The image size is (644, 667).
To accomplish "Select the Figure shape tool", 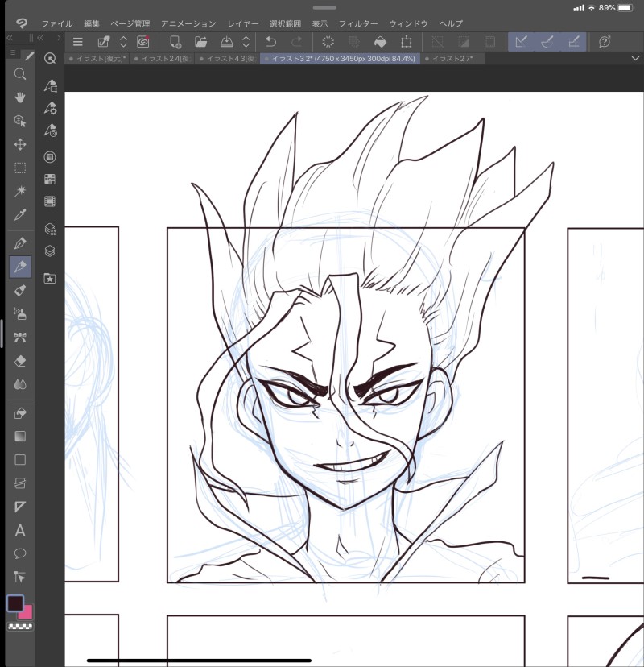I will (20, 460).
